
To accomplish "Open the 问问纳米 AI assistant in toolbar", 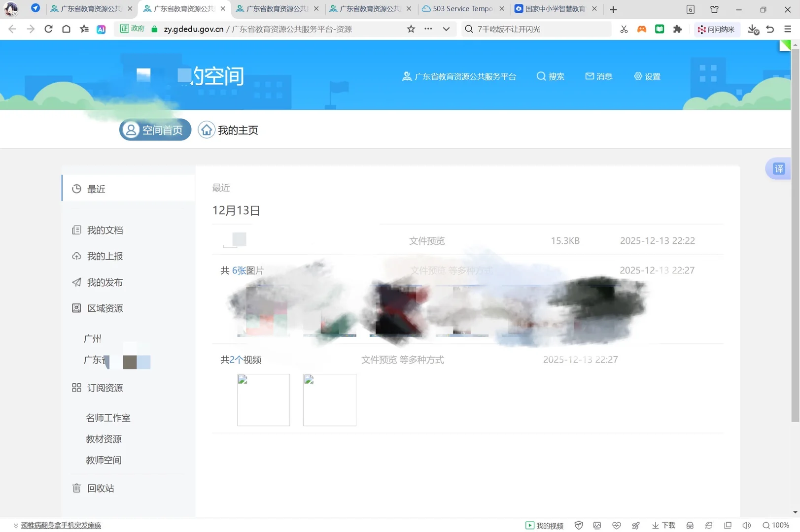I will click(717, 29).
